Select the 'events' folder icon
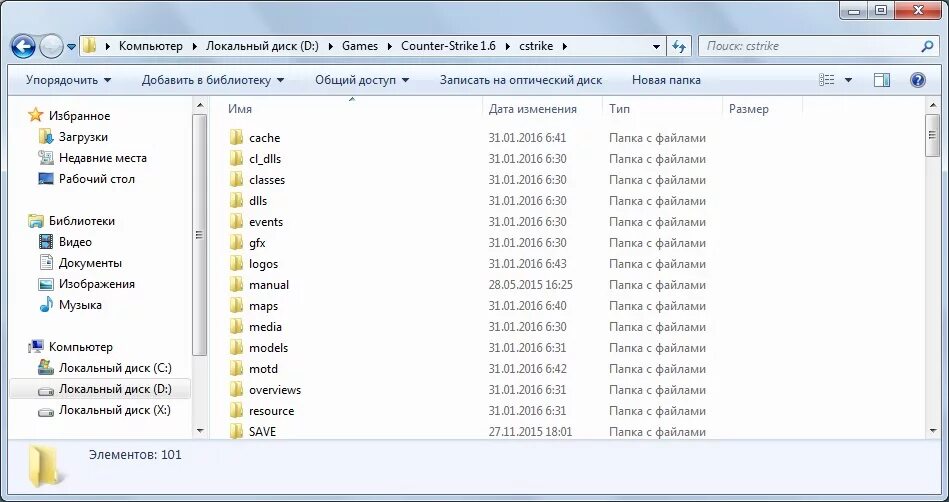The width and height of the screenshot is (949, 502). (x=237, y=222)
